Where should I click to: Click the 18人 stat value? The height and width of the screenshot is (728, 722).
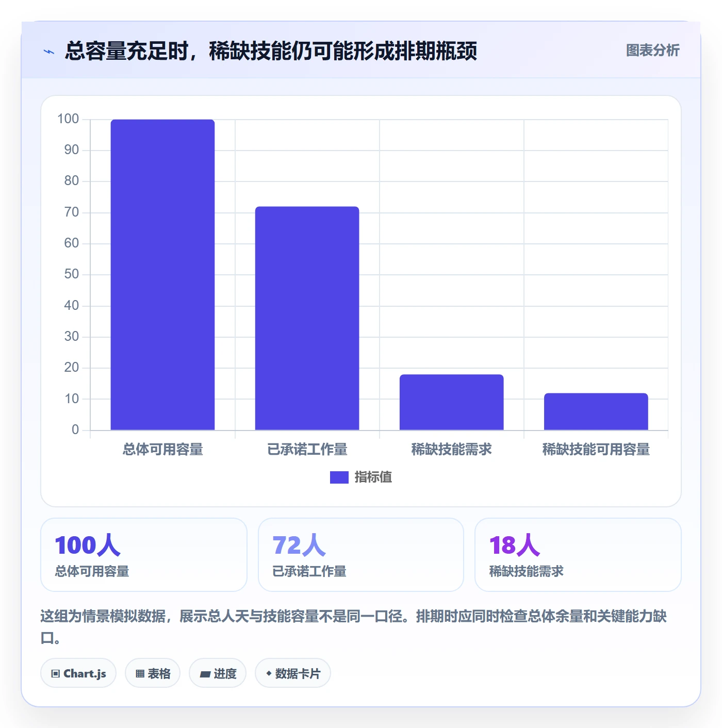click(515, 545)
